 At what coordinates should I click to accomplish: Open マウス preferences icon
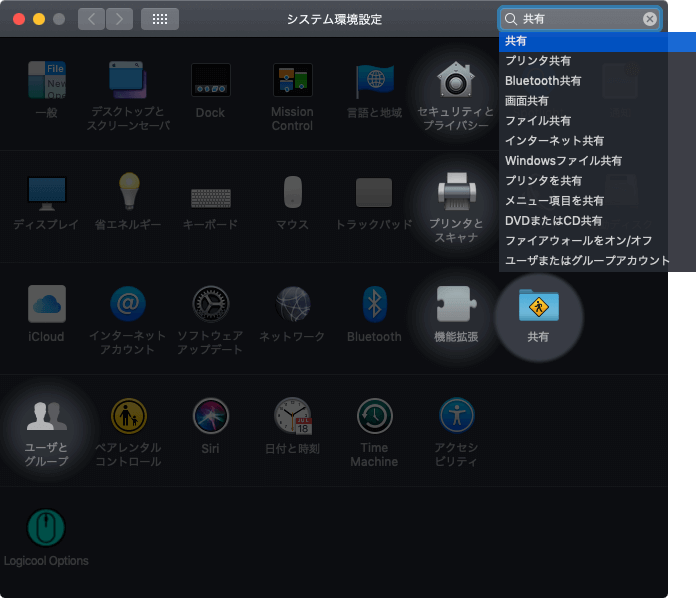point(293,192)
